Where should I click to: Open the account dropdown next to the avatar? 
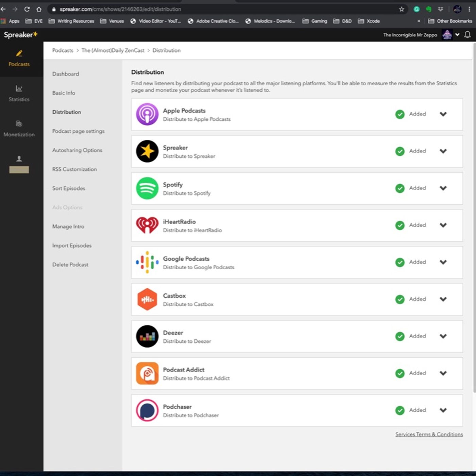[x=457, y=35]
